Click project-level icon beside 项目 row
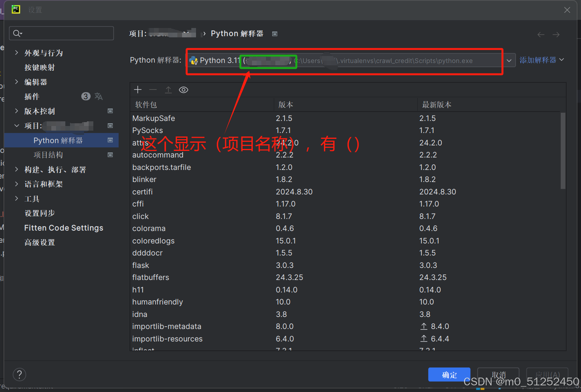The height and width of the screenshot is (392, 581). click(110, 126)
